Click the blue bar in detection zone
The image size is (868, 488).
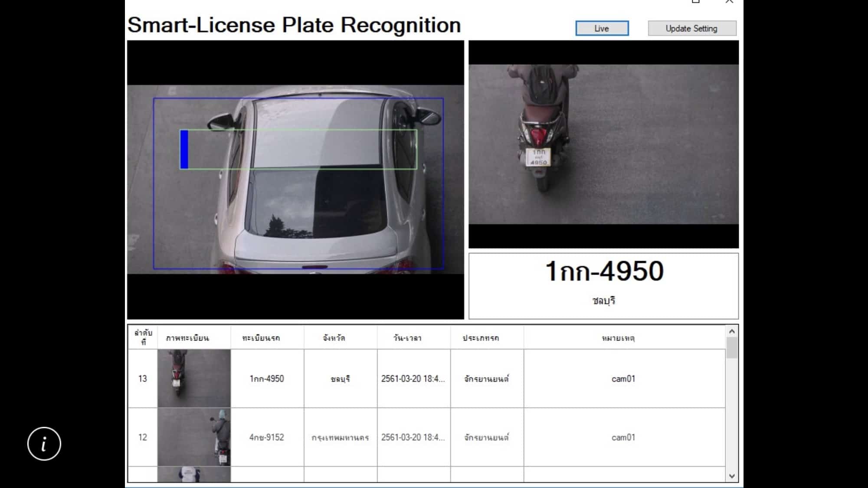point(184,149)
